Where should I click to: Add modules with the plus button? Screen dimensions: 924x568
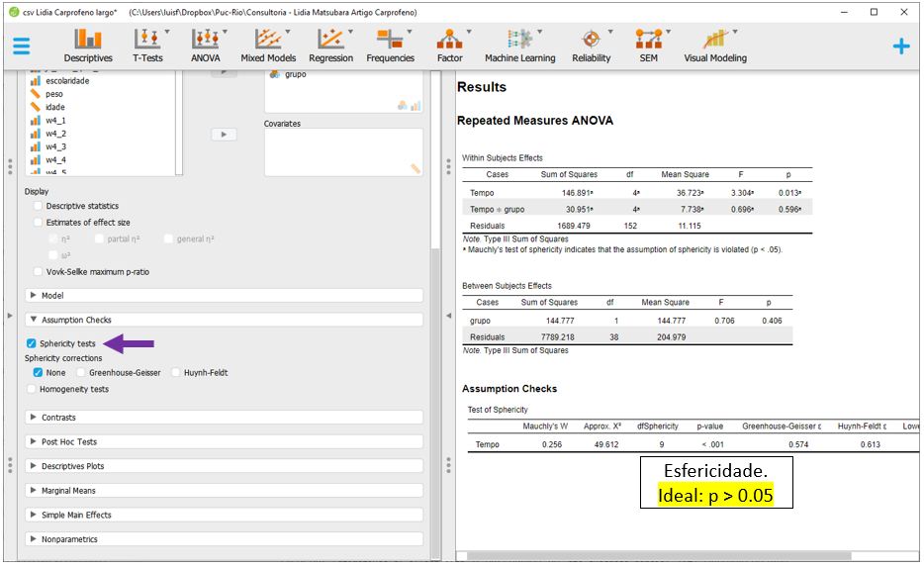[900, 46]
